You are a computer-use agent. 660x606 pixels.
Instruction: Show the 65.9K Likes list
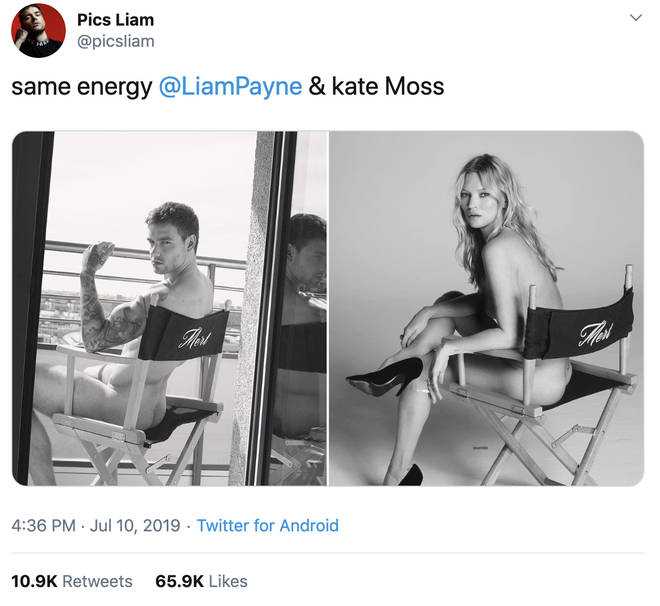[x=201, y=581]
